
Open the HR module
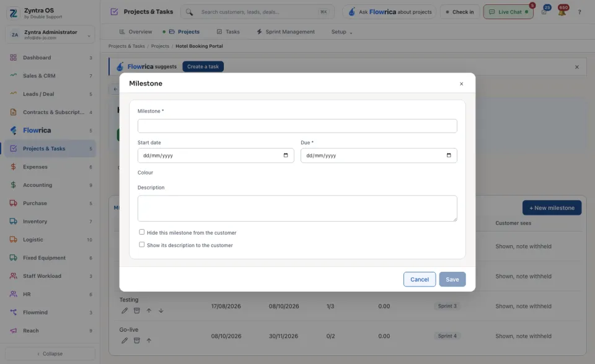click(x=50, y=294)
